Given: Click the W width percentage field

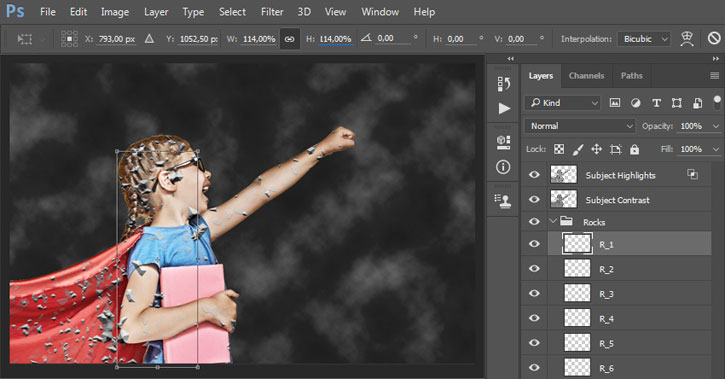Looking at the screenshot, I should pos(259,39).
